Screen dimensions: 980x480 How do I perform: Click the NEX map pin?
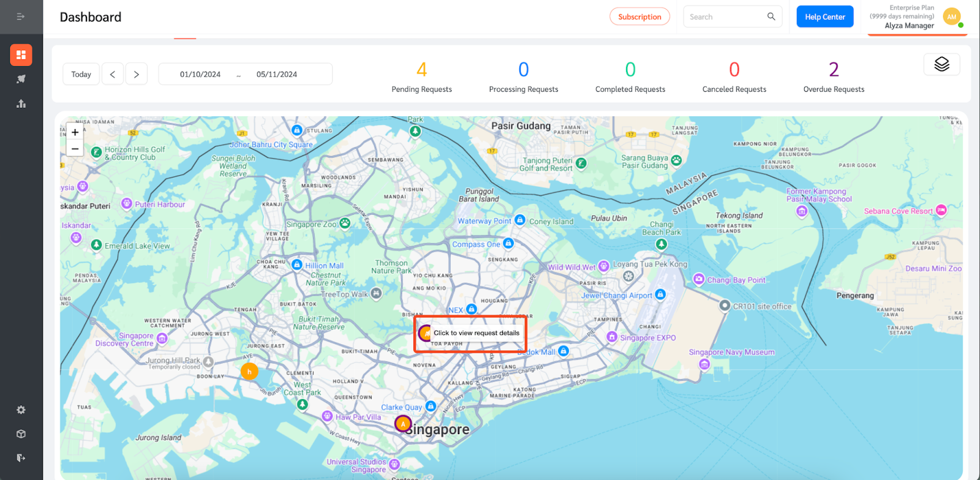(x=471, y=309)
